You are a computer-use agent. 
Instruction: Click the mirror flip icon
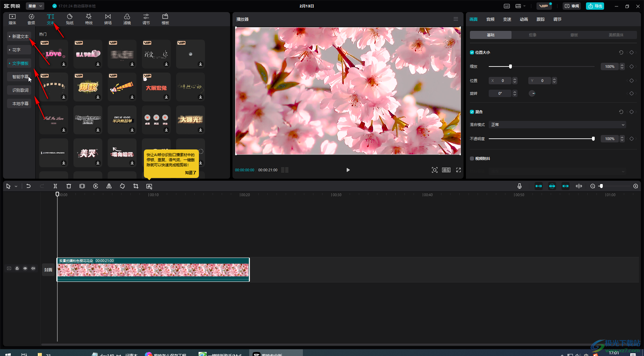(109, 186)
